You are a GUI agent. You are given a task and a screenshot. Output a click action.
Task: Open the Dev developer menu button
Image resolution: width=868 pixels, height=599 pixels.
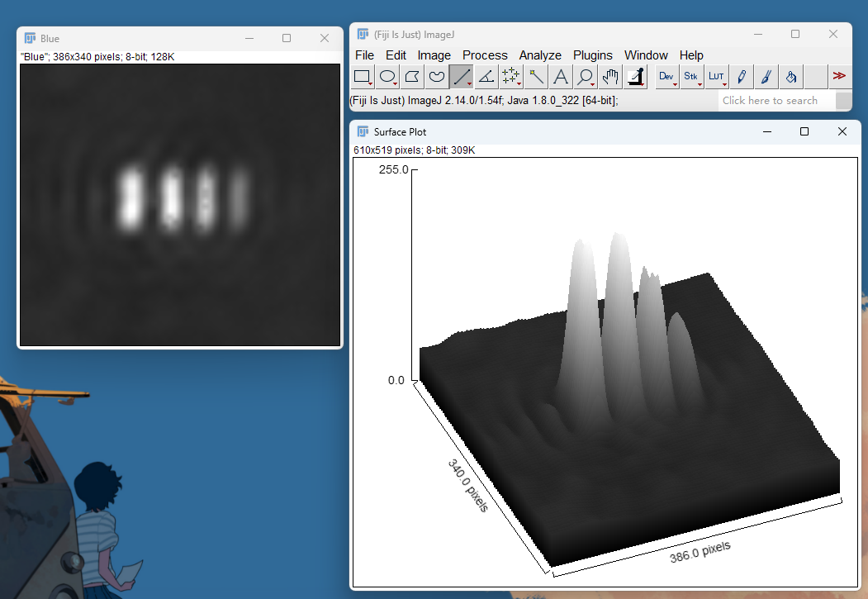tap(667, 76)
